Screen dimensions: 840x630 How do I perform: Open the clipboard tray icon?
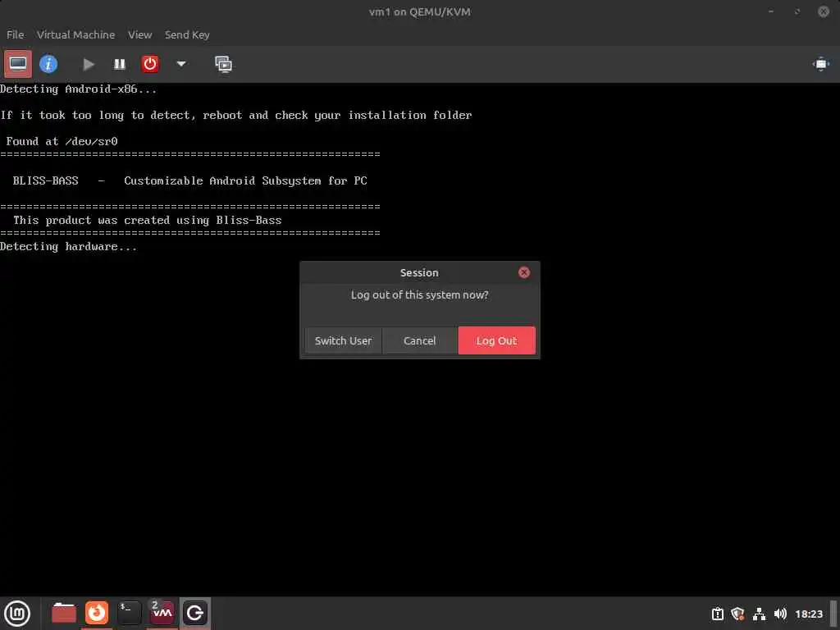pos(717,614)
